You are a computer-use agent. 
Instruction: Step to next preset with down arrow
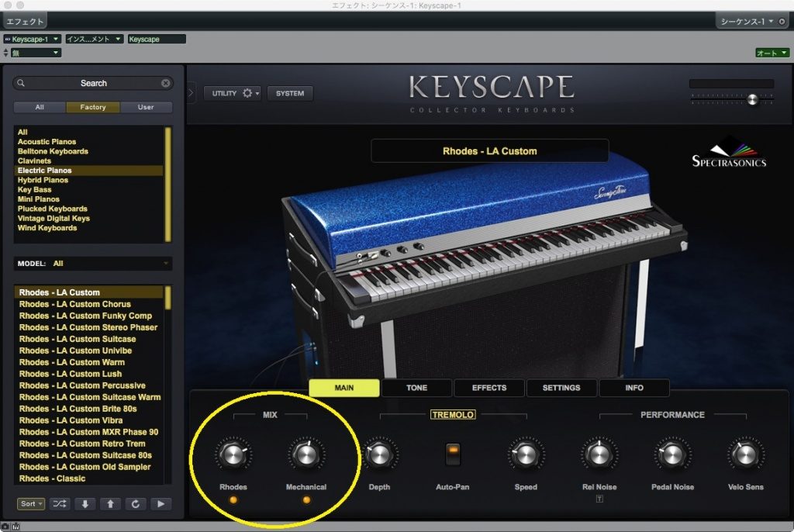pyautogui.click(x=85, y=503)
